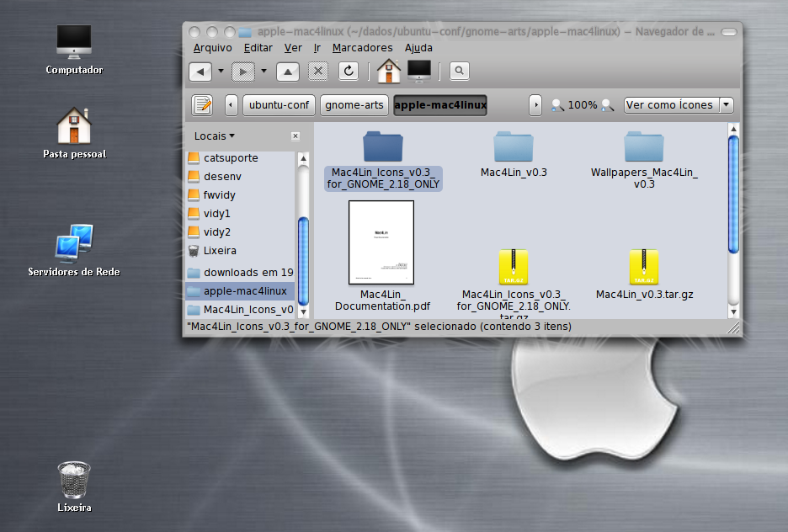Screen dimensions: 788x532
Task: Open 'downloads em 19' sidebar entry
Action: pos(240,272)
